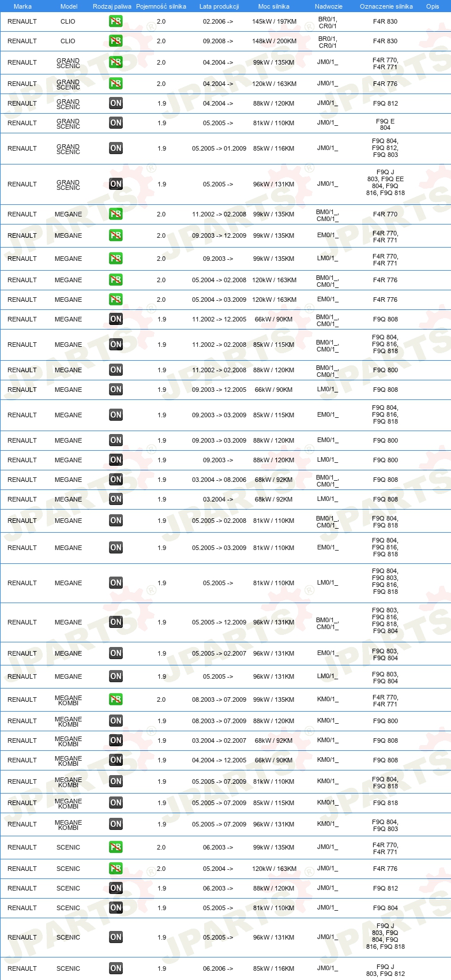The height and width of the screenshot is (980, 451).
Task: Click the '05.2004 -> 03.2009' production years cell
Action: (x=219, y=300)
